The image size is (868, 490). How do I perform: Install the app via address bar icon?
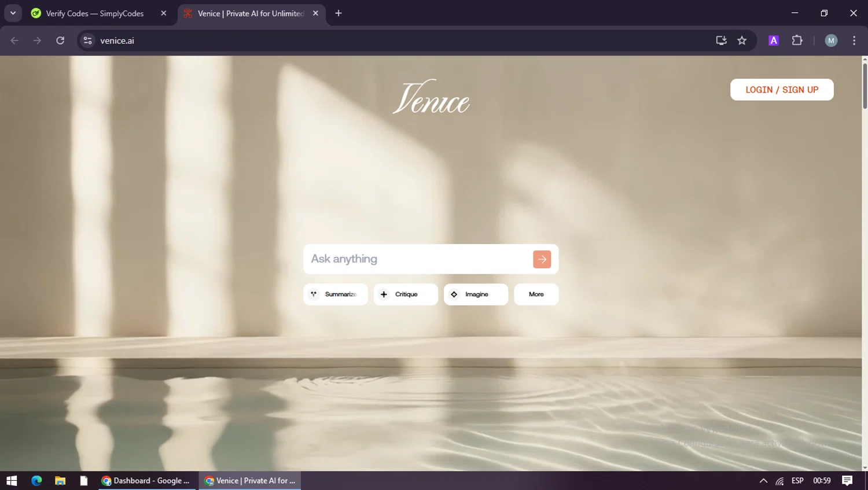tap(721, 40)
